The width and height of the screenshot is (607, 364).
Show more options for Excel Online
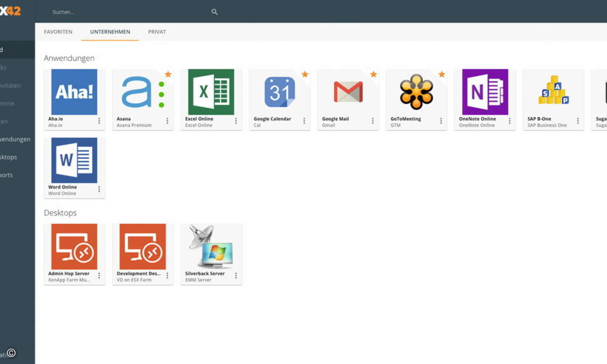[x=236, y=121]
